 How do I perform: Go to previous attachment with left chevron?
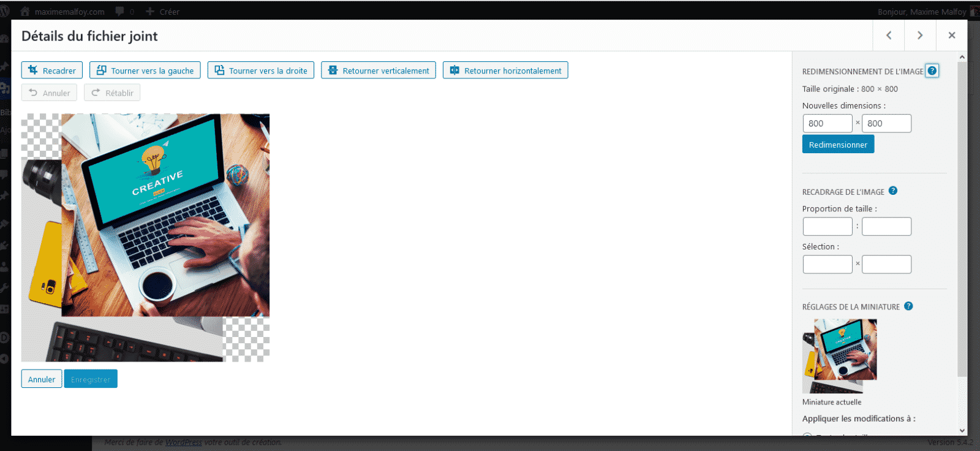tap(889, 36)
